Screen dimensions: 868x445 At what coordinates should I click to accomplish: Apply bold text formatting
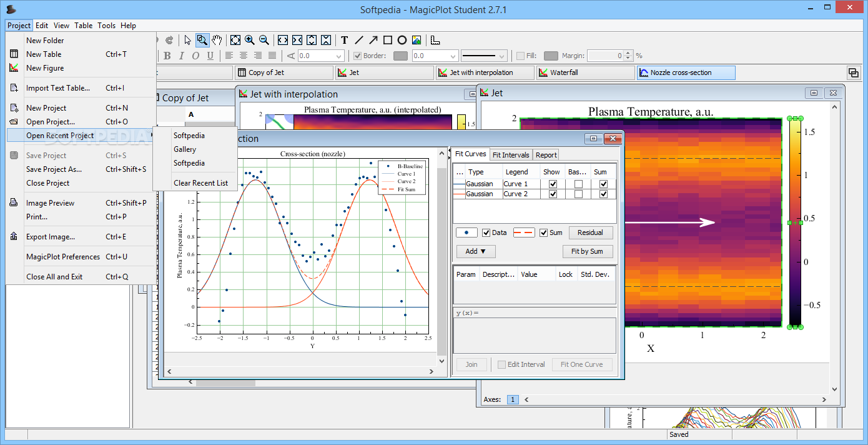tap(167, 56)
